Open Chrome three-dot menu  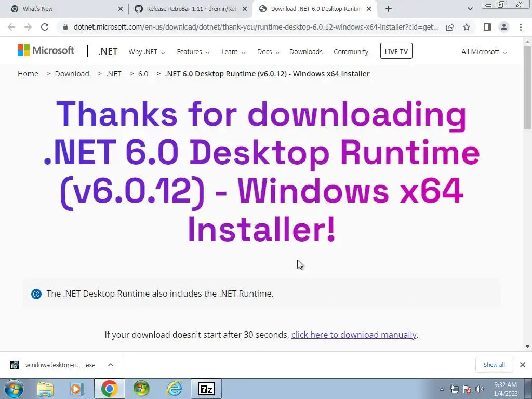tap(521, 27)
